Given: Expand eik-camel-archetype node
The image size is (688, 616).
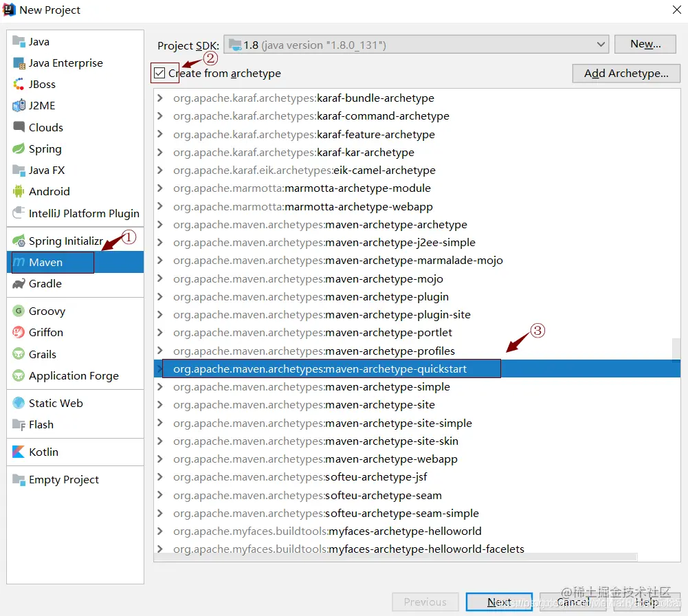Looking at the screenshot, I should coord(160,170).
